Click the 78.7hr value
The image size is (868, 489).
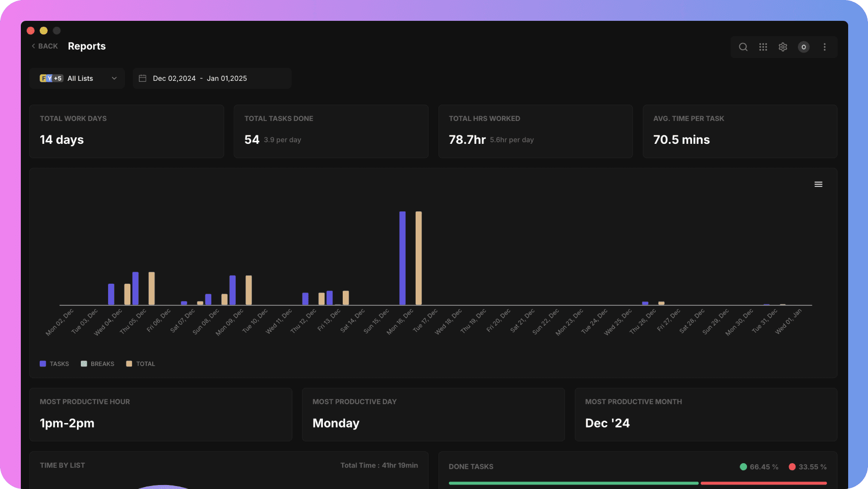(467, 140)
